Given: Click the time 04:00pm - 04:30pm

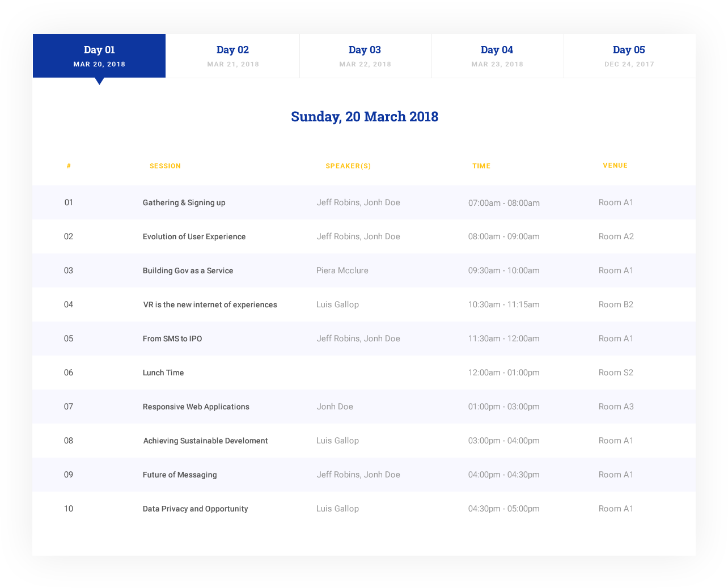Looking at the screenshot, I should 504,475.
